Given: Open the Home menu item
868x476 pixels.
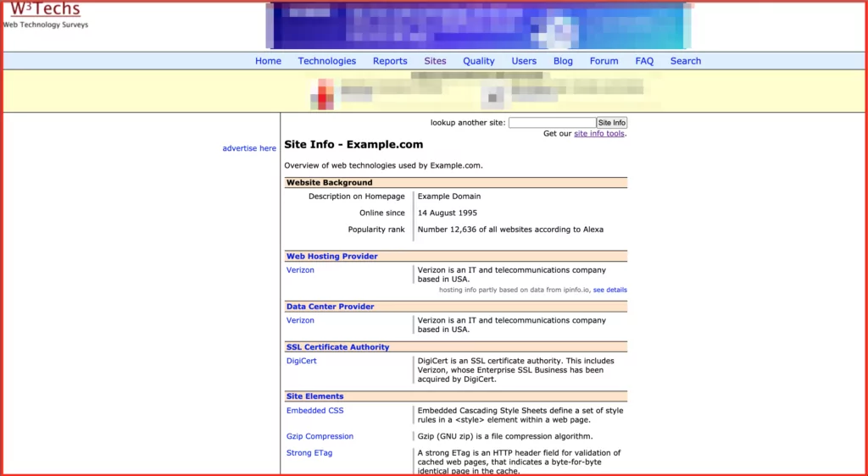Looking at the screenshot, I should (x=268, y=61).
